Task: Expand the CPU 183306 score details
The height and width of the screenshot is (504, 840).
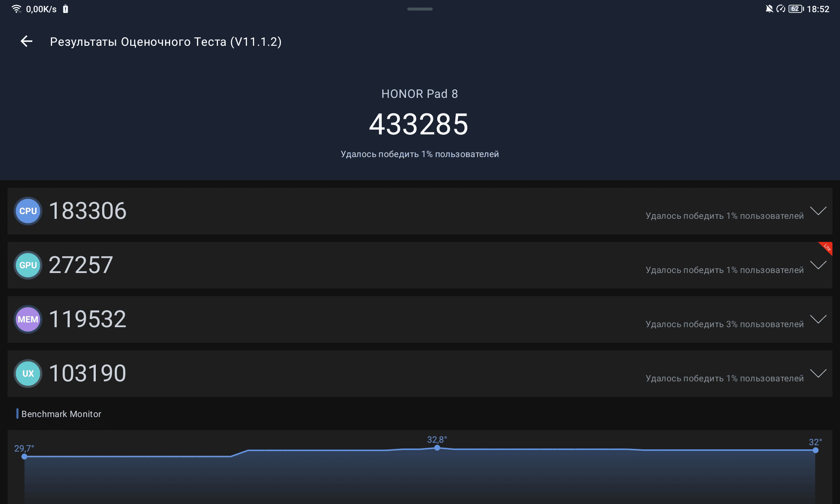Action: click(818, 210)
